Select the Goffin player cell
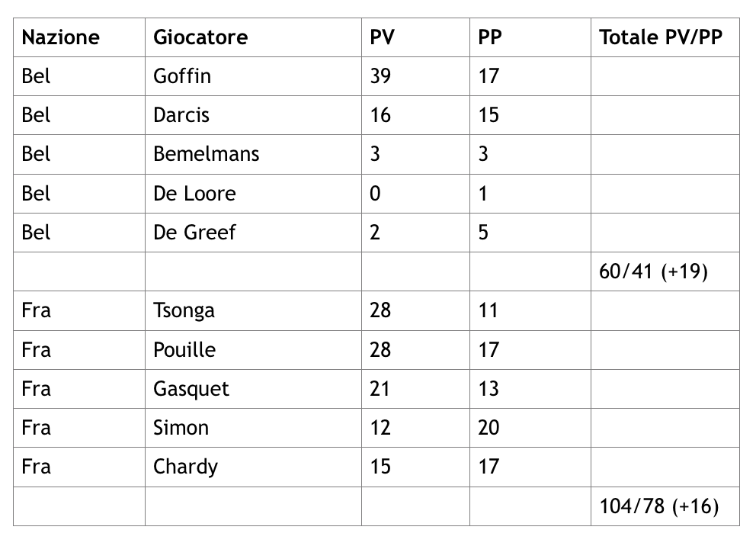The image size is (756, 546). coord(182,76)
